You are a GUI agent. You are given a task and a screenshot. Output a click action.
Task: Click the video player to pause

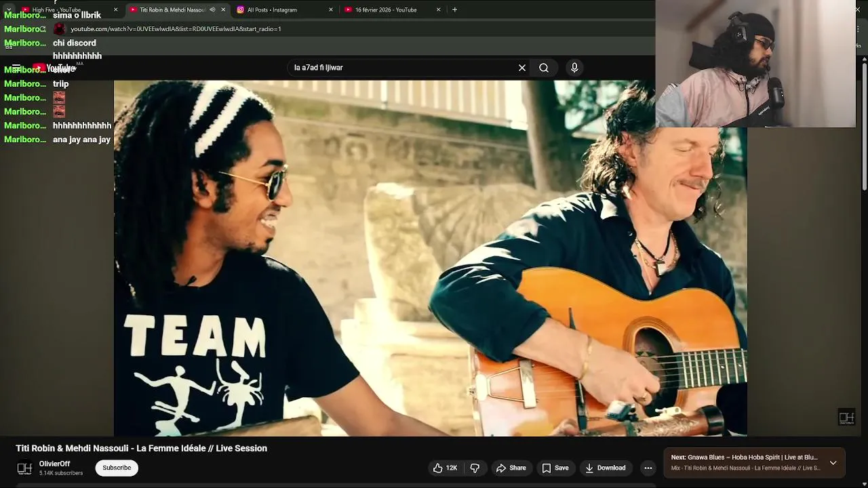[x=430, y=258]
